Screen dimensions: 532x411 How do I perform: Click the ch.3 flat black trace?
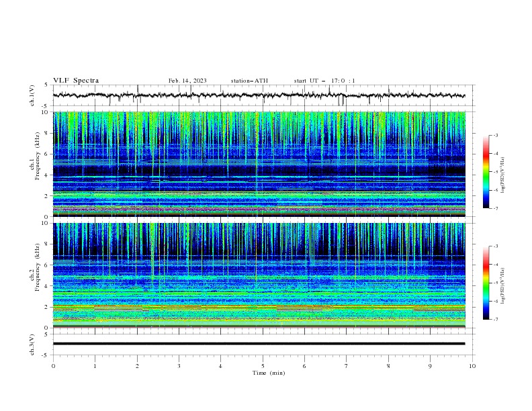tap(259, 344)
